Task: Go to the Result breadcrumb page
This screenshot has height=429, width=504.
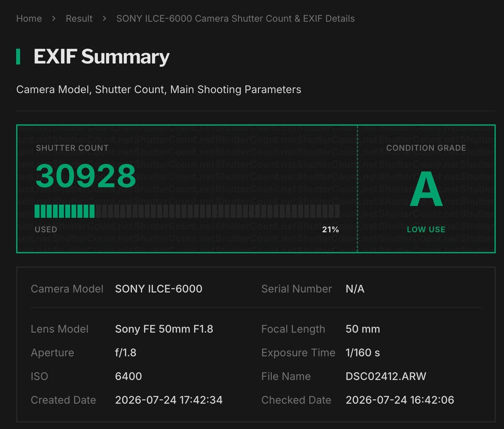Action: pos(79,19)
